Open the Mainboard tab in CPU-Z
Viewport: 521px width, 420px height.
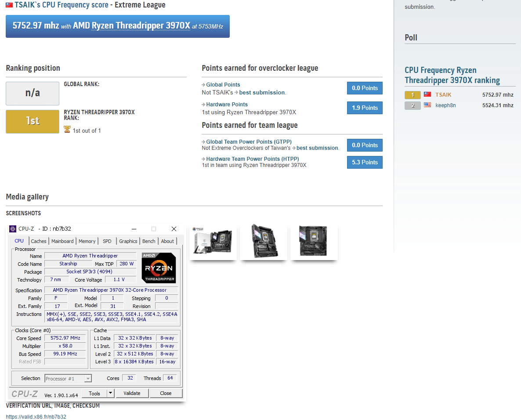[62, 241]
